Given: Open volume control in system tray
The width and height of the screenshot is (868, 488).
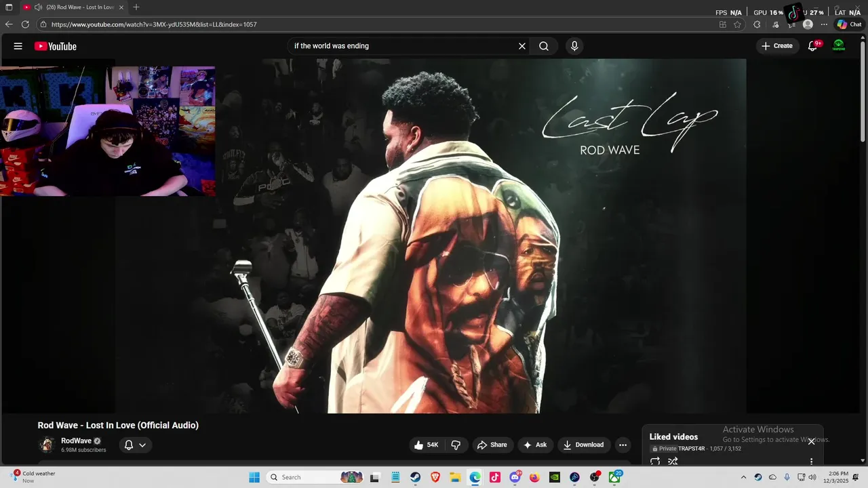Looking at the screenshot, I should (x=812, y=477).
